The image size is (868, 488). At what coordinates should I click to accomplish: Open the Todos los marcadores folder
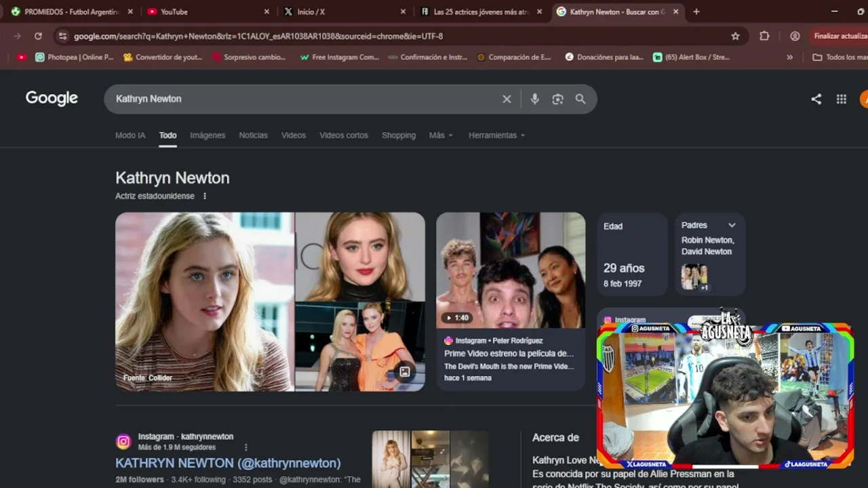coord(840,58)
